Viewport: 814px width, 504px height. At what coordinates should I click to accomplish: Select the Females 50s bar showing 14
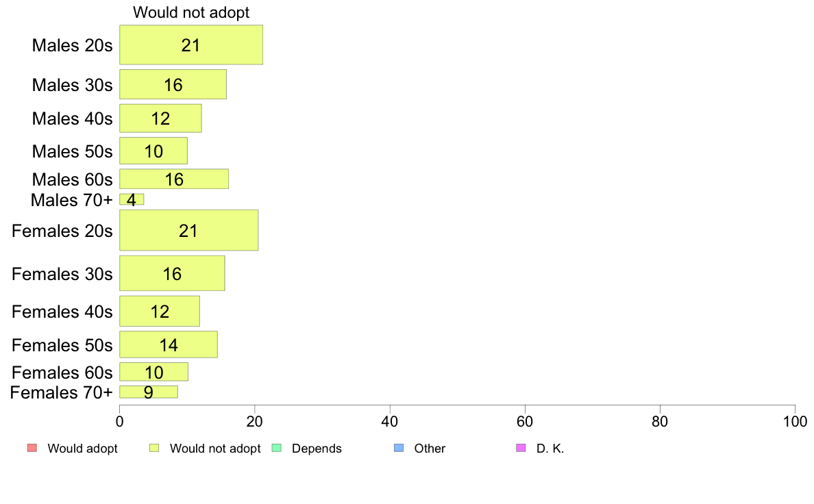tap(168, 344)
